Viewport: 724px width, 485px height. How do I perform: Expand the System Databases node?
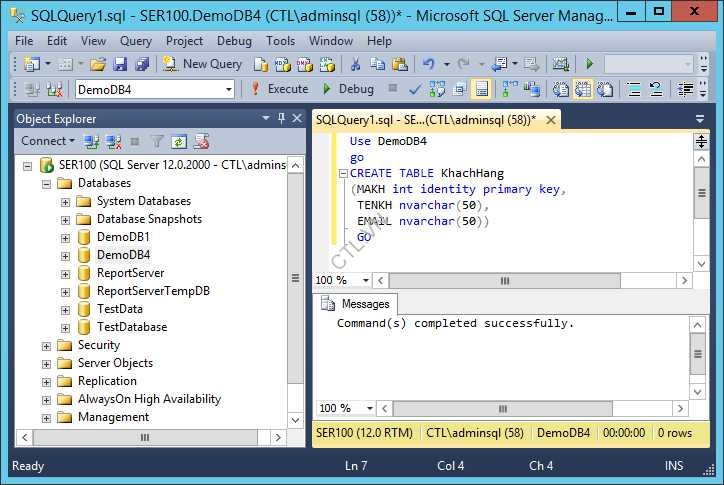pos(65,201)
